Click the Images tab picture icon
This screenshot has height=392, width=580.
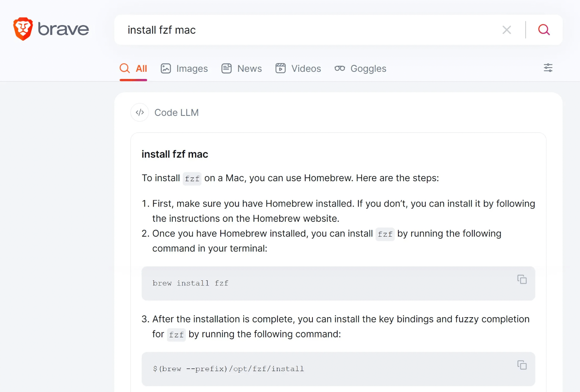[x=166, y=68]
